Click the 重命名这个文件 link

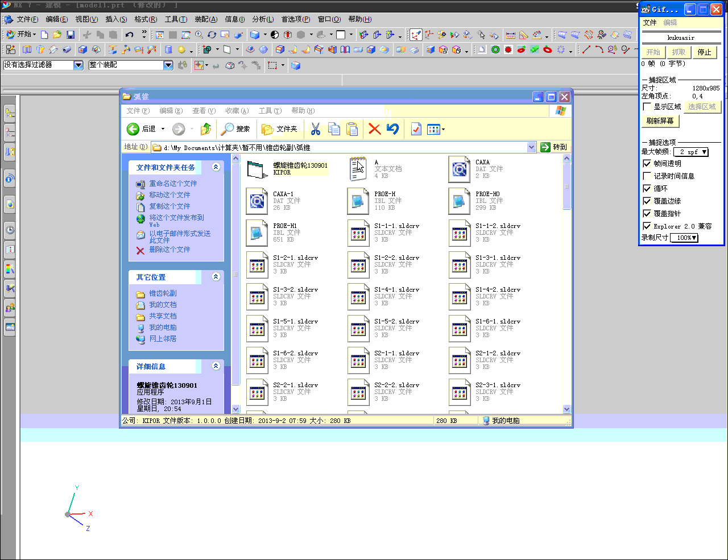[173, 184]
